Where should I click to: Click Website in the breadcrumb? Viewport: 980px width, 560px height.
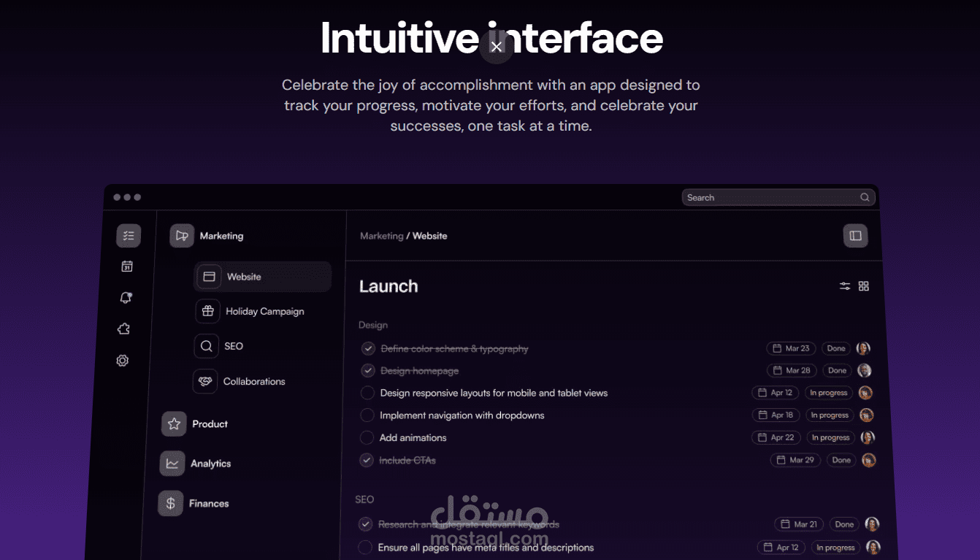point(430,236)
